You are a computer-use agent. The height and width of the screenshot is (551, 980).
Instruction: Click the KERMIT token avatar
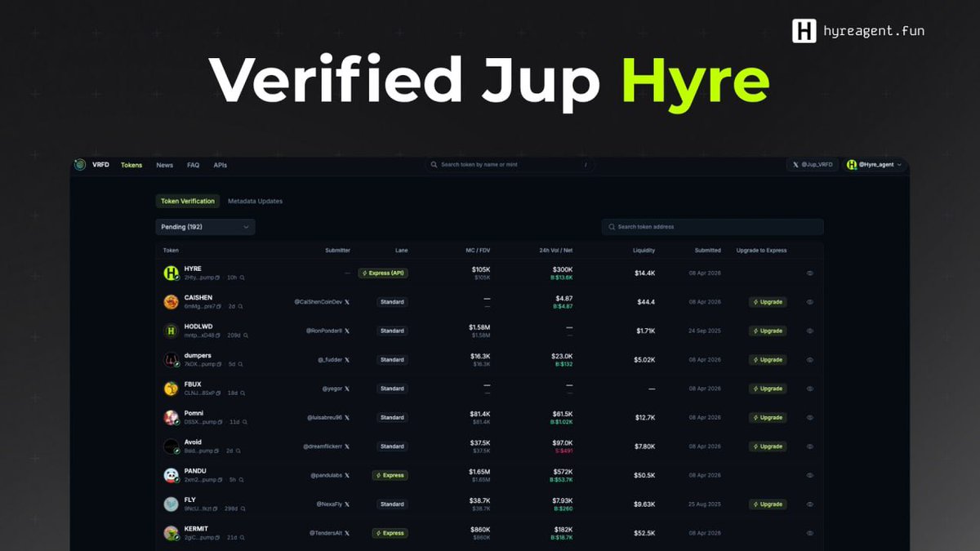(171, 533)
